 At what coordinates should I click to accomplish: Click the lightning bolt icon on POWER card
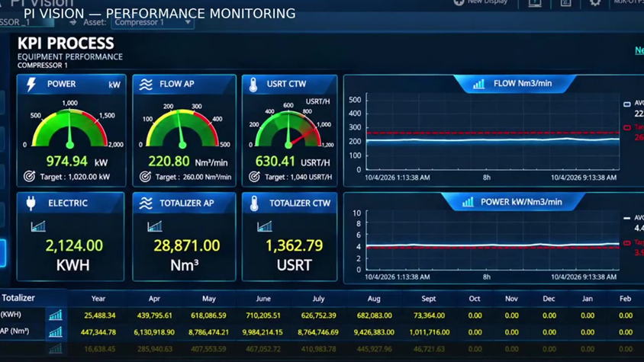(31, 84)
